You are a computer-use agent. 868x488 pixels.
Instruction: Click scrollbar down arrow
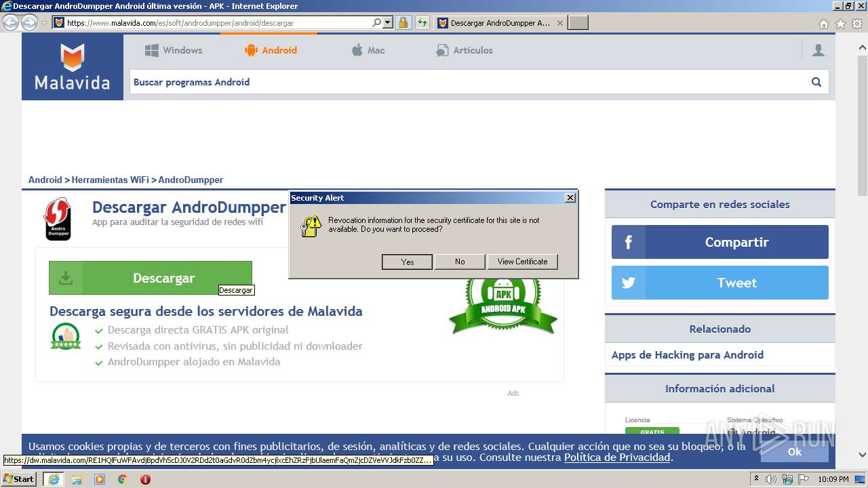(x=863, y=455)
